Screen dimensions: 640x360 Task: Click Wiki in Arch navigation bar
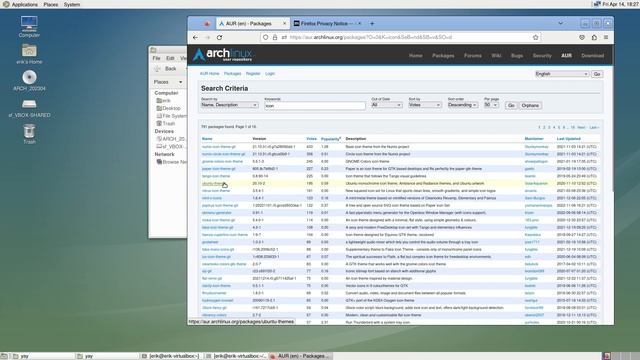496,56
